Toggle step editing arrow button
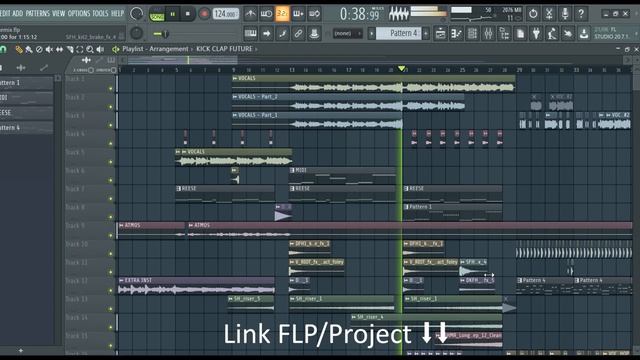Viewport: 640px width, 360px height. coord(267,33)
